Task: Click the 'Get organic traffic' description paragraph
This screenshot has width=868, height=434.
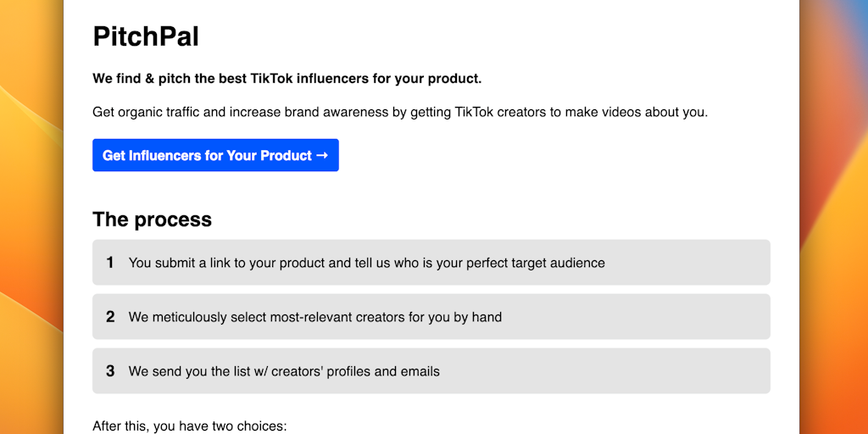Action: (x=399, y=112)
